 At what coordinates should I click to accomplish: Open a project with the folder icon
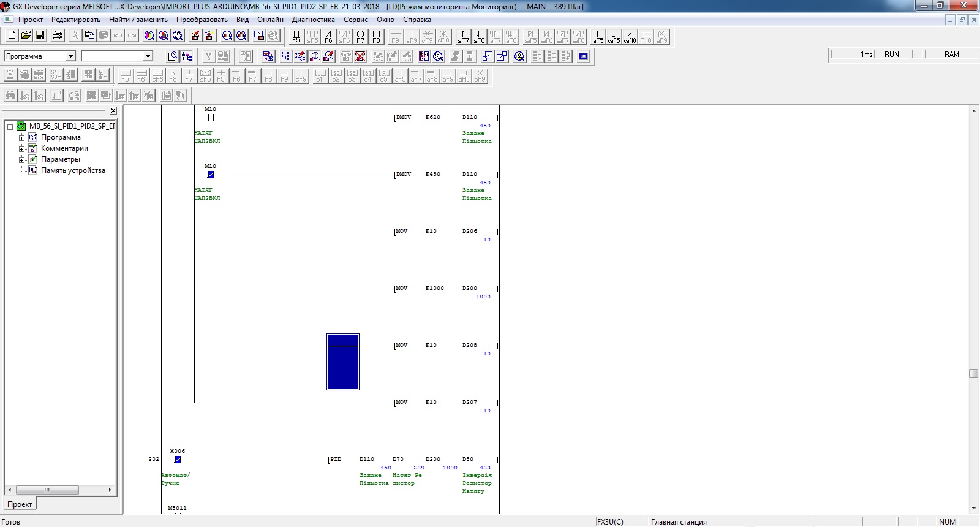(x=26, y=36)
